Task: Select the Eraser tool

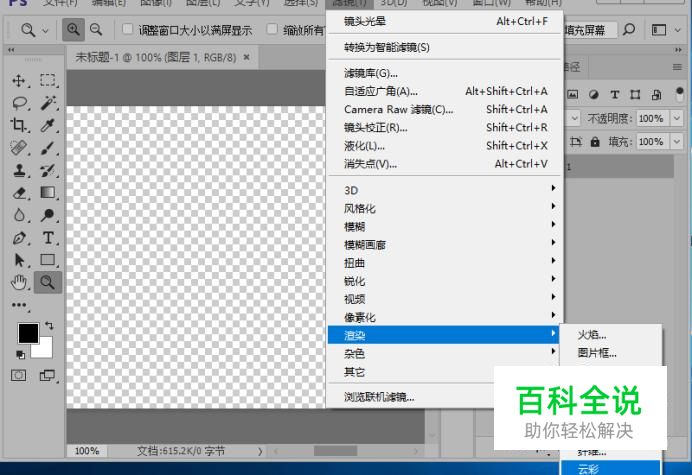Action: point(19,193)
